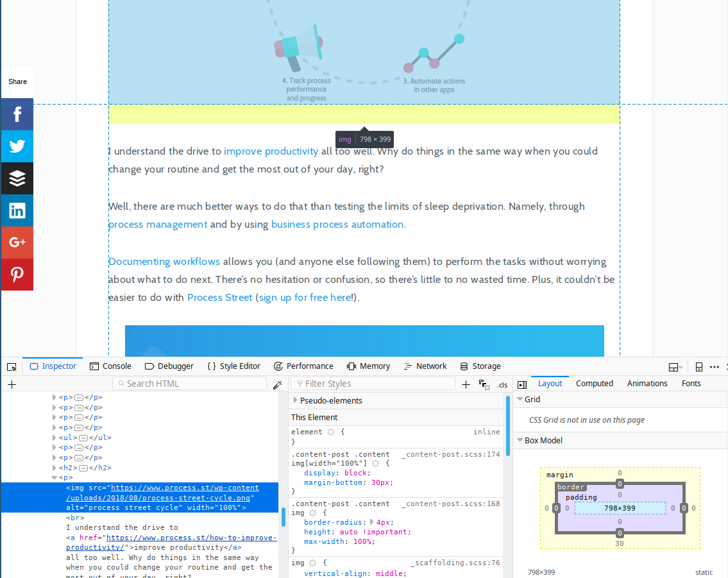
Task: Open the Style Editor panel
Action: pyautogui.click(x=233, y=366)
